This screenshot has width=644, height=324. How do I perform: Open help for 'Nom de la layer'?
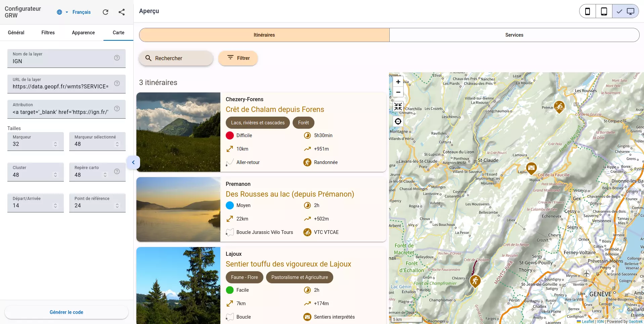(x=117, y=58)
